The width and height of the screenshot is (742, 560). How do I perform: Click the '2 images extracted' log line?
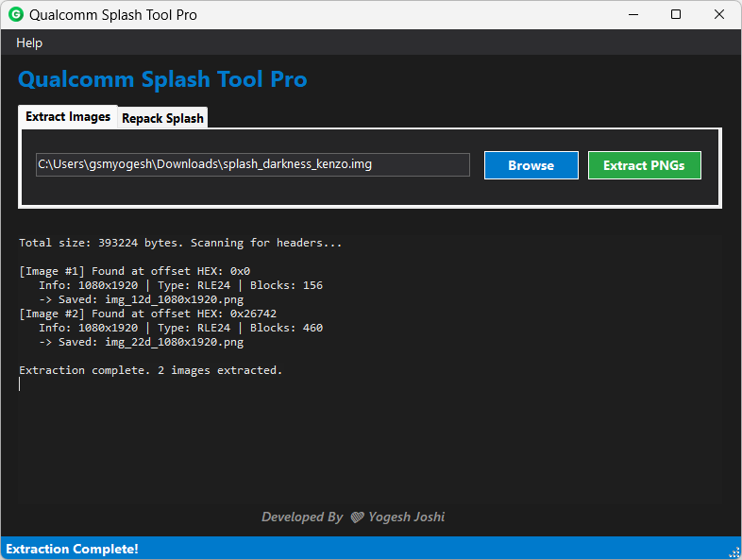[151, 370]
